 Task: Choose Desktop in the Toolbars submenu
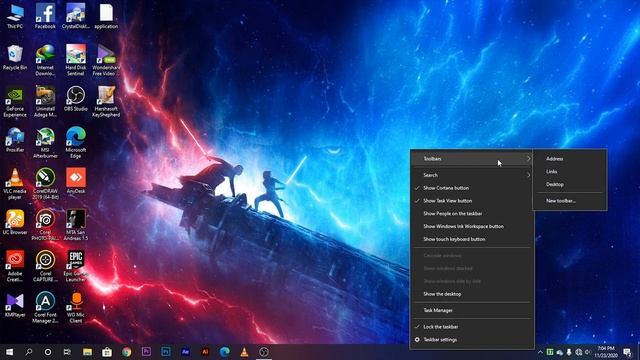tap(570, 184)
